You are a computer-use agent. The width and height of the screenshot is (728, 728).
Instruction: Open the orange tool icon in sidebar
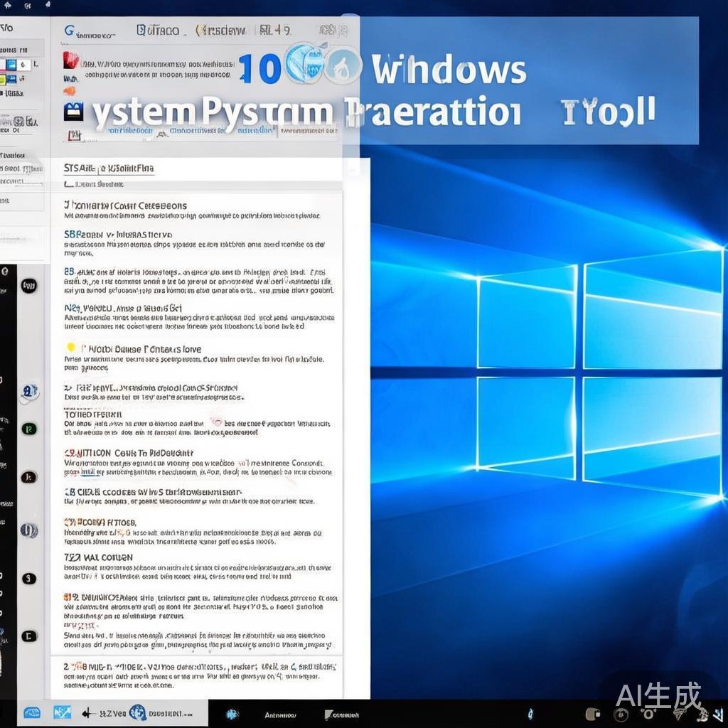coord(68,90)
